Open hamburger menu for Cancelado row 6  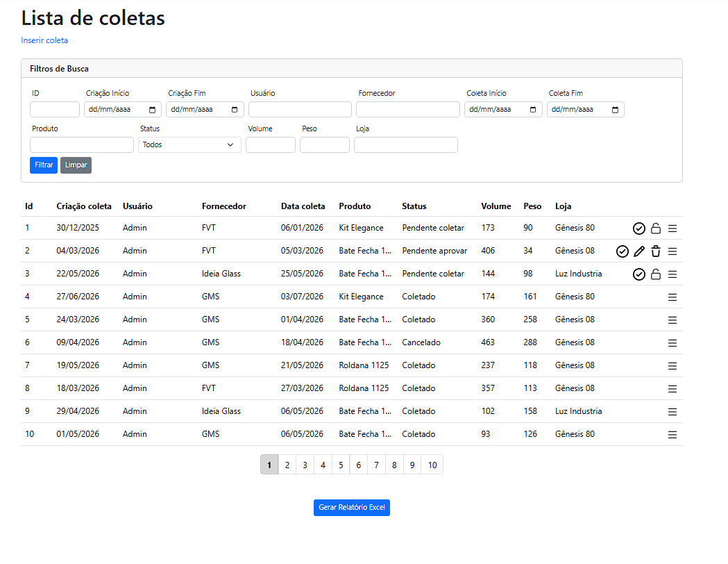(672, 343)
